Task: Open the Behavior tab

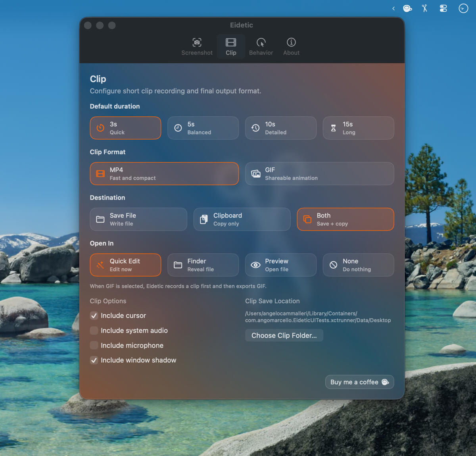Action: tap(261, 47)
